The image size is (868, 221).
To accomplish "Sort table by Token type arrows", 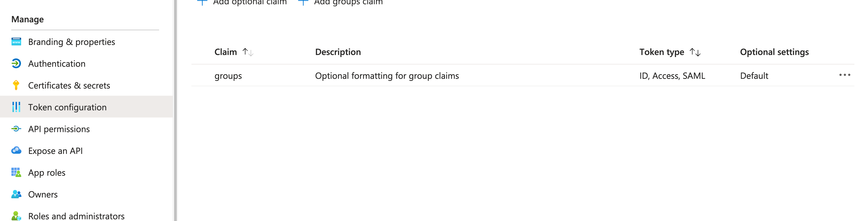I will (x=695, y=52).
